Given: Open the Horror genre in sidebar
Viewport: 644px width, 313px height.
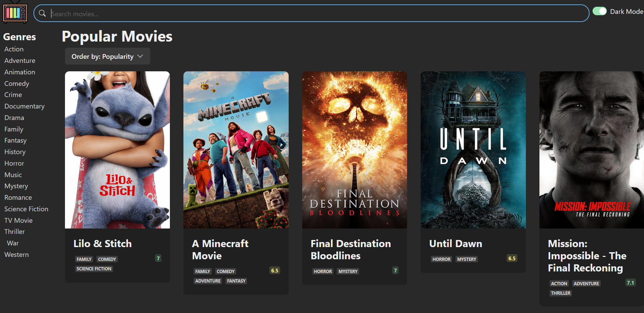Looking at the screenshot, I should coord(14,163).
